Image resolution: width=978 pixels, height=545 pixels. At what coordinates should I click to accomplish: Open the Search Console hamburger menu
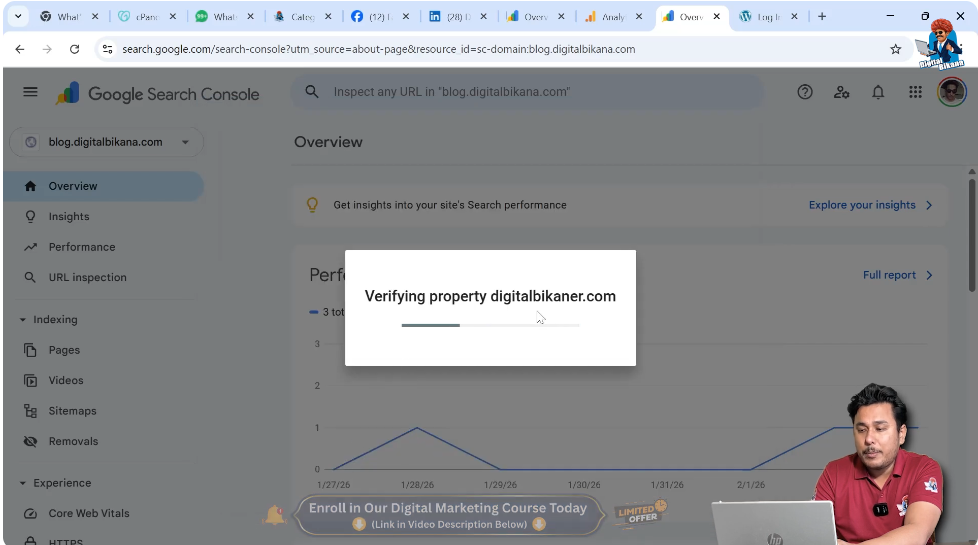30,92
